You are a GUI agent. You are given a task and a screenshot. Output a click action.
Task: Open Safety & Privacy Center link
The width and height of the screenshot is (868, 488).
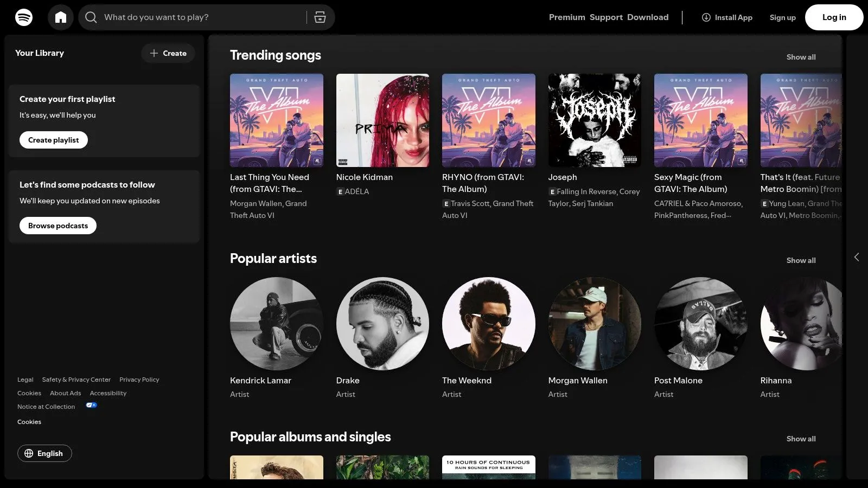(x=76, y=380)
